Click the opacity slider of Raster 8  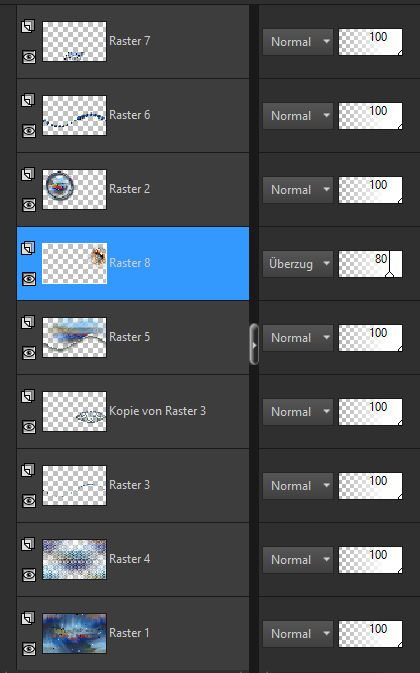tap(371, 264)
